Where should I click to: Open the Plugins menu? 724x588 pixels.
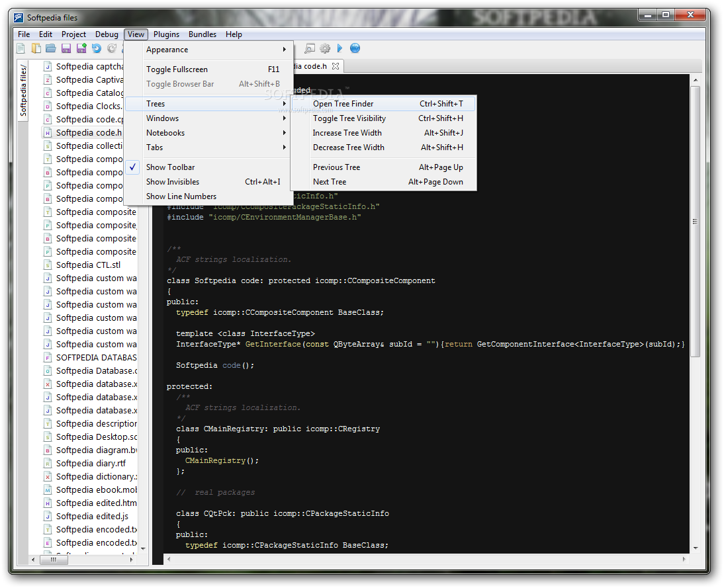[x=166, y=34]
